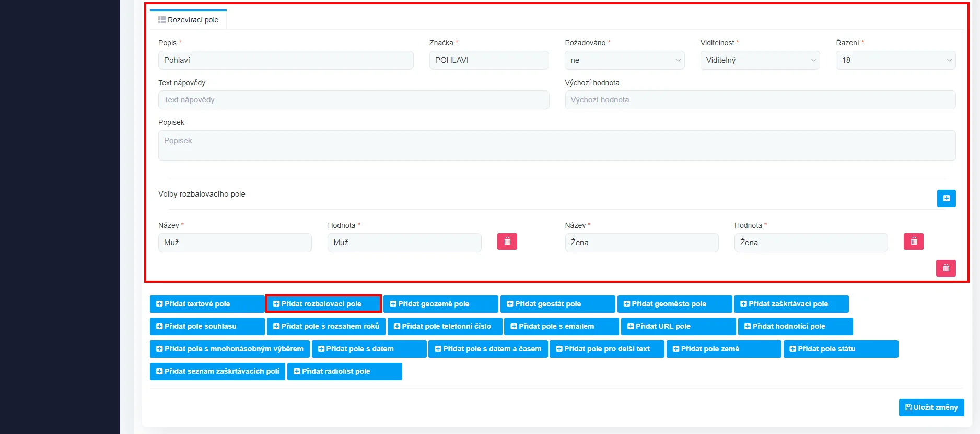Delete the Žena option with trash icon
The height and width of the screenshot is (434, 980).
[913, 242]
